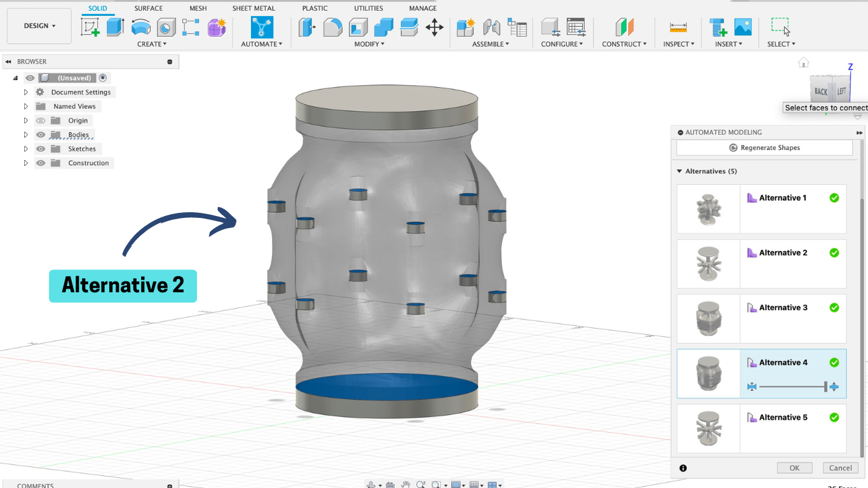Image resolution: width=868 pixels, height=488 pixels.
Task: Click the info icon in Automated Modeling
Action: pos(683,468)
